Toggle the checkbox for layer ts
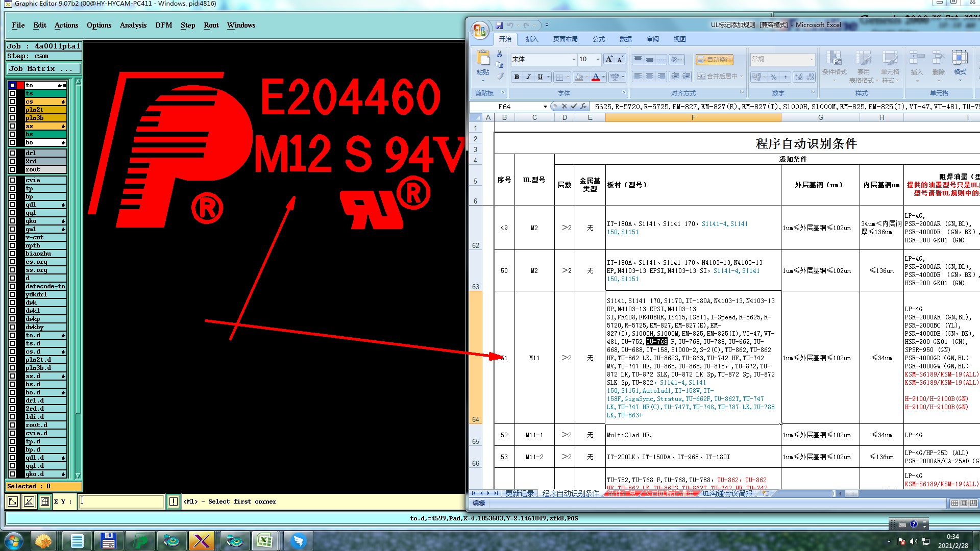This screenshot has height=551, width=980. pyautogui.click(x=12, y=94)
